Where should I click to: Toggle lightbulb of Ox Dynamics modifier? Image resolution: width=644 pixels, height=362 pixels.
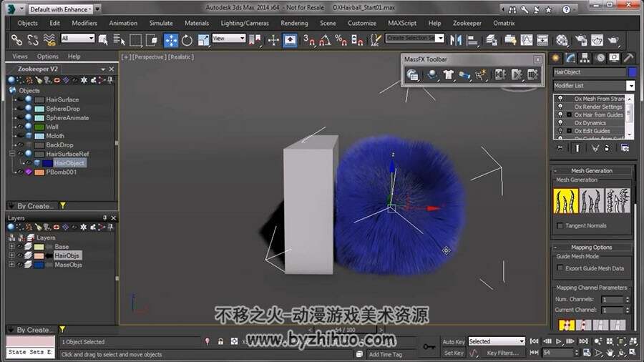560,123
